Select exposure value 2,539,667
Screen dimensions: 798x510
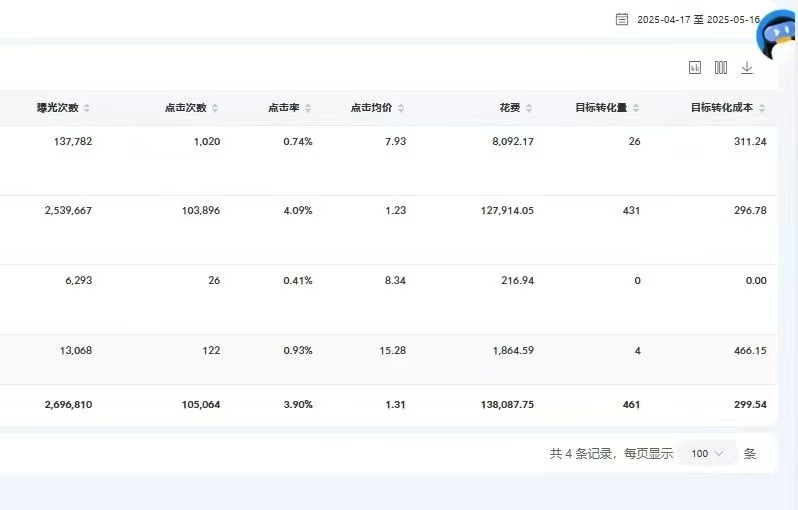[x=68, y=210]
